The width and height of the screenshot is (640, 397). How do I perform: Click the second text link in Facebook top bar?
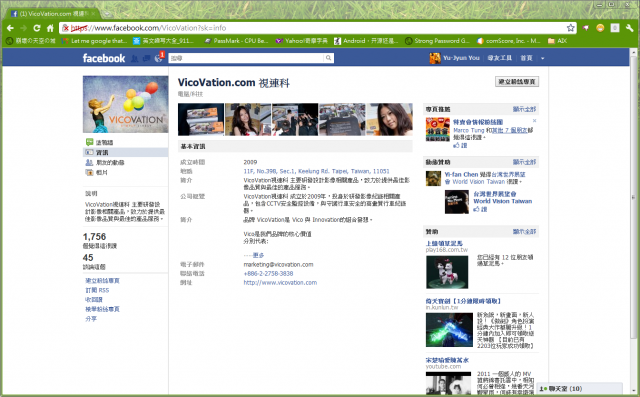(x=499, y=58)
